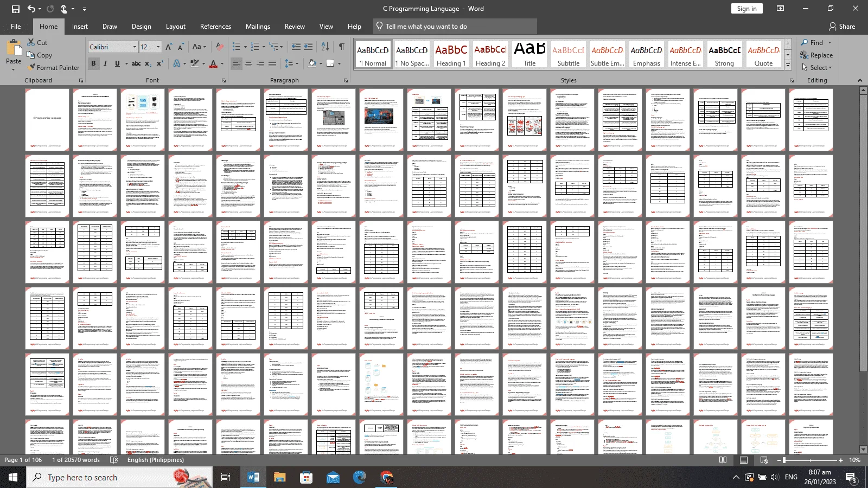Open the Styles pane launcher
The image size is (868, 488).
click(792, 80)
